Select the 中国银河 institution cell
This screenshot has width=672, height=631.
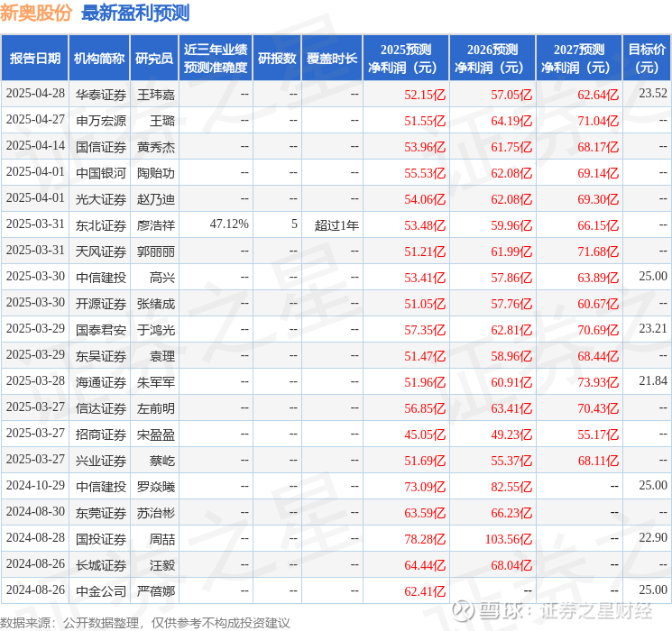click(101, 173)
